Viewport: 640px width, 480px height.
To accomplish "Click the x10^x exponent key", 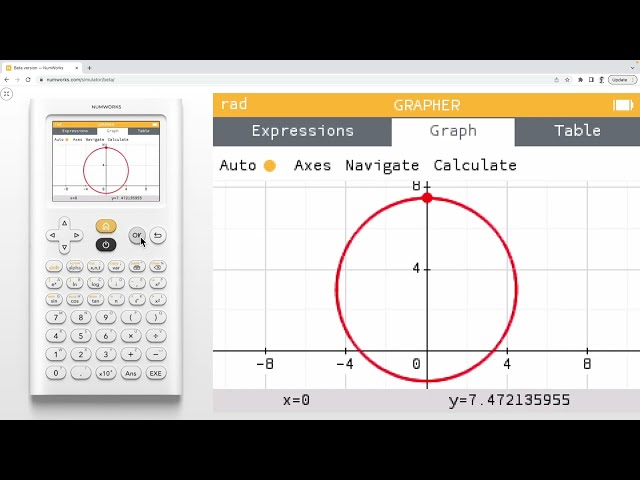I will [106, 373].
